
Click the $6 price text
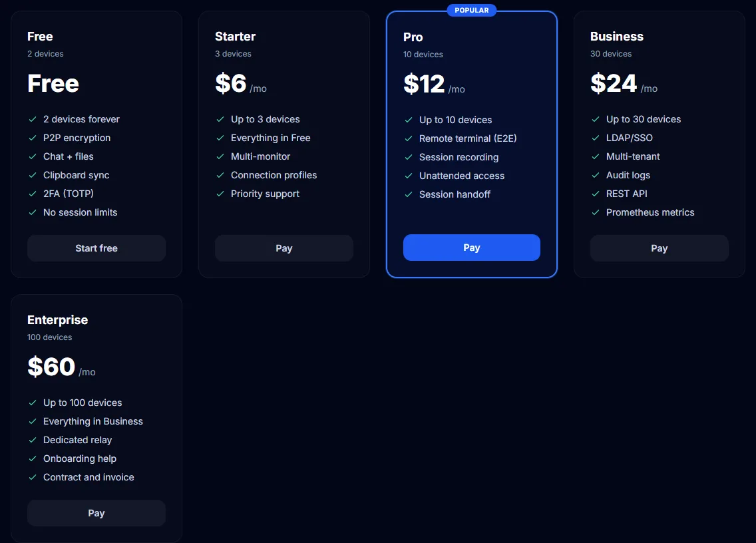pyautogui.click(x=231, y=83)
